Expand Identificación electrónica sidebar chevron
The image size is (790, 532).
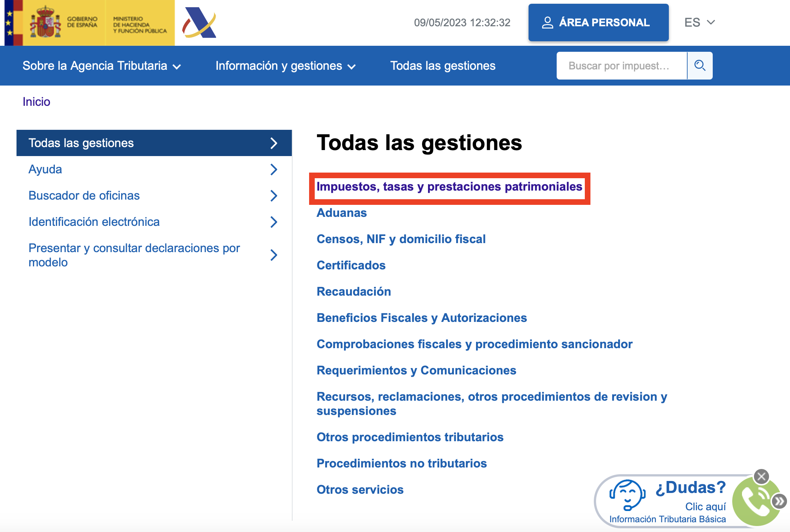[x=274, y=222]
